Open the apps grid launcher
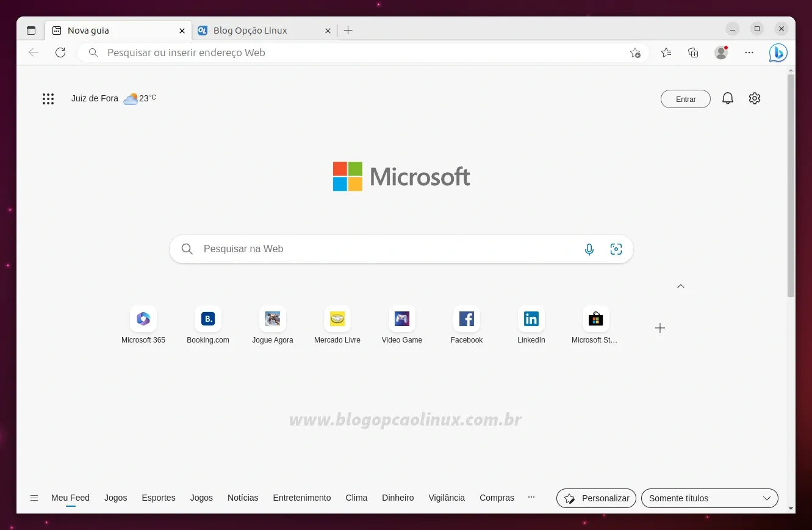The width and height of the screenshot is (812, 530). pyautogui.click(x=48, y=98)
